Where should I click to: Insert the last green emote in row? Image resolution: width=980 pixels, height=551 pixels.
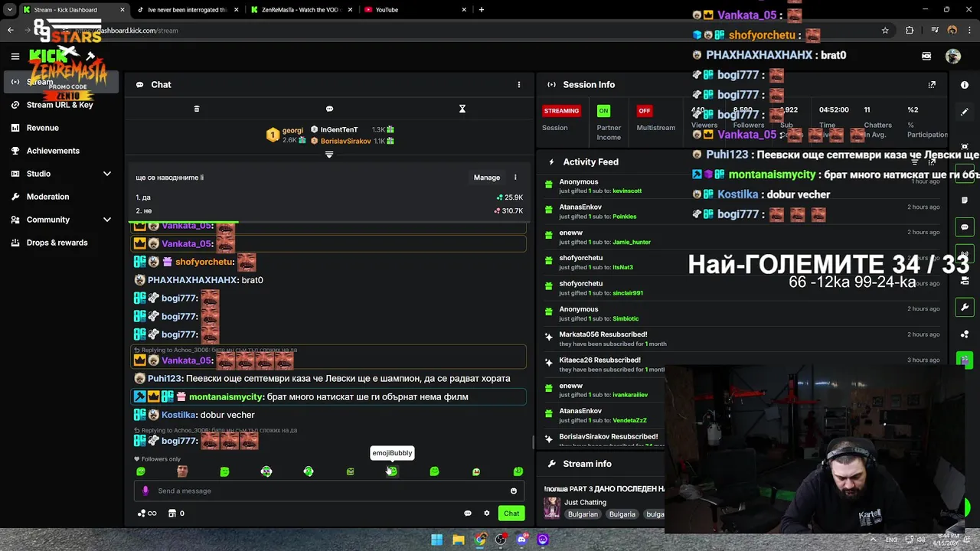click(x=518, y=471)
